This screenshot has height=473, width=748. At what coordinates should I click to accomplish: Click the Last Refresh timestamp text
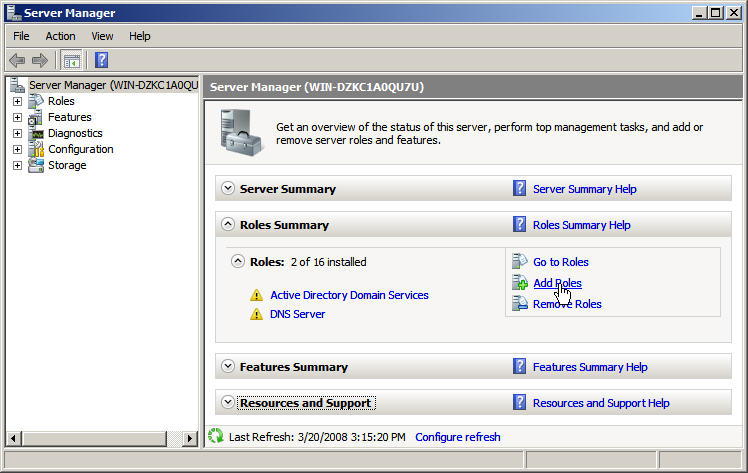(317, 437)
